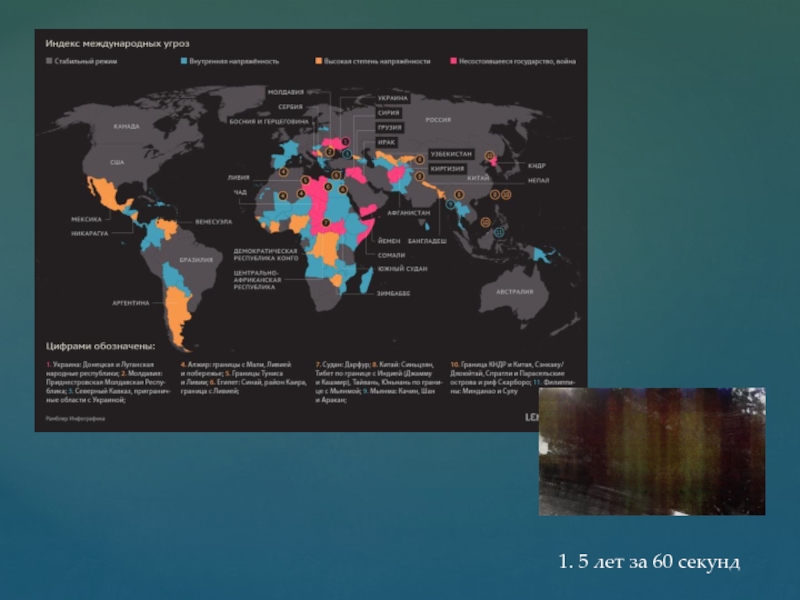Image resolution: width=800 pixels, height=600 pixels.
Task: Click the 'УКРАИНА' map label
Action: click(393, 98)
